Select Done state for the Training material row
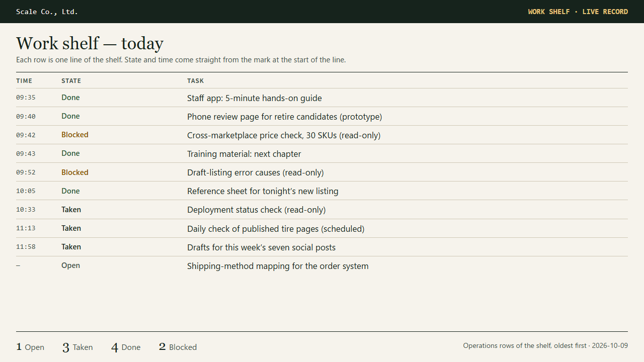The image size is (644, 362). coord(70,153)
